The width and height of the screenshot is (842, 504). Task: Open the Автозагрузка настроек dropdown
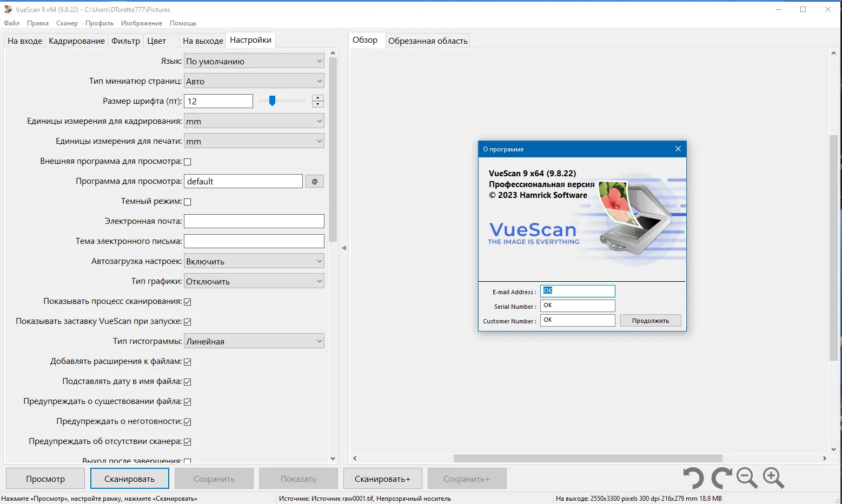point(254,261)
